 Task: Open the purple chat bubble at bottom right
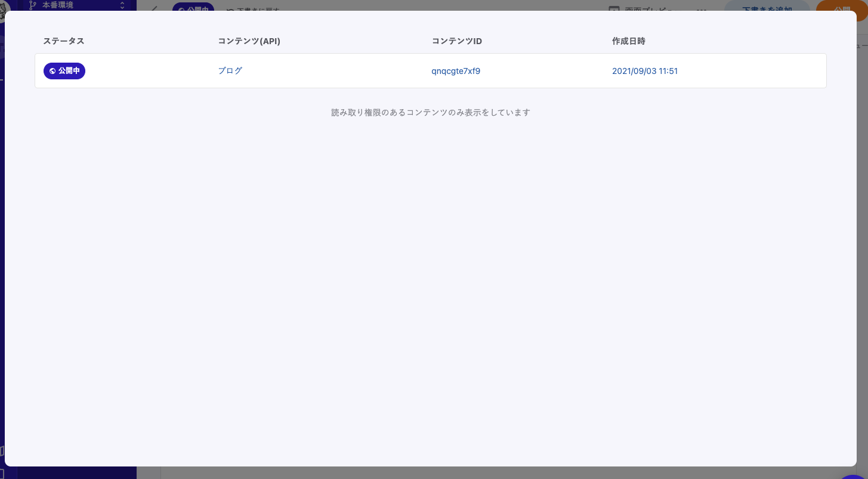(x=854, y=475)
